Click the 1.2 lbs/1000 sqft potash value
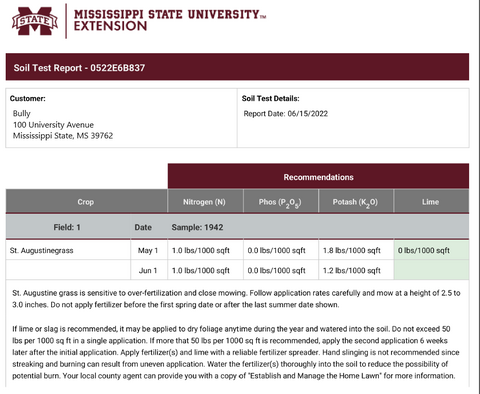This screenshot has width=480, height=394. 352,270
